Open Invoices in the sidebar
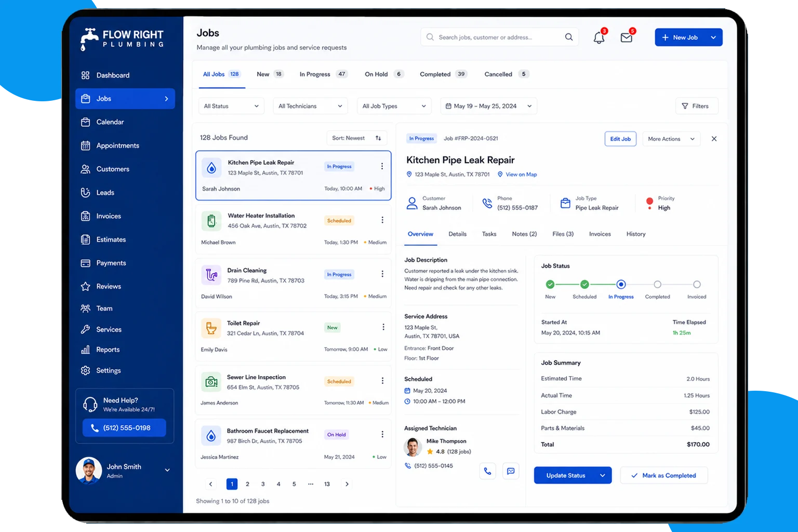Viewport: 798px width, 532px height. point(125,216)
